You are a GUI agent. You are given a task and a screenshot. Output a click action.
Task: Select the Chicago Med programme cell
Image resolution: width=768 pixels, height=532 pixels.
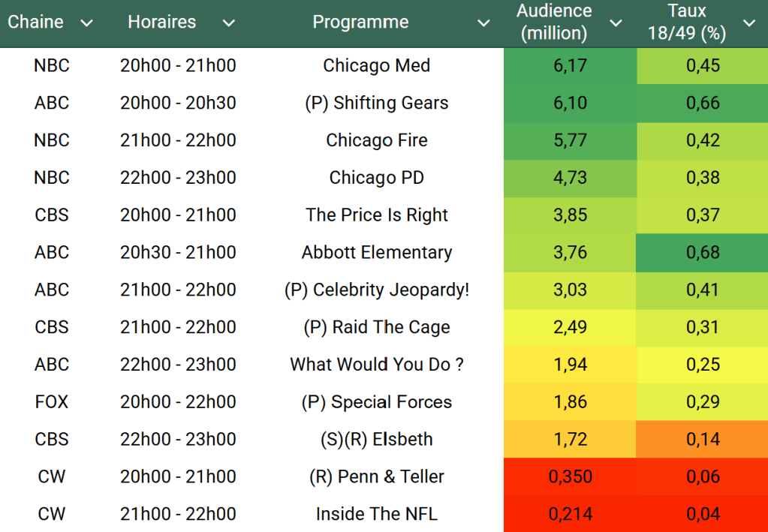click(x=376, y=66)
